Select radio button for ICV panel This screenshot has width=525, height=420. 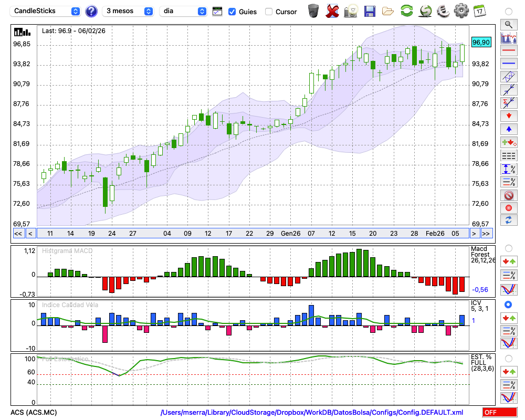tap(508, 304)
